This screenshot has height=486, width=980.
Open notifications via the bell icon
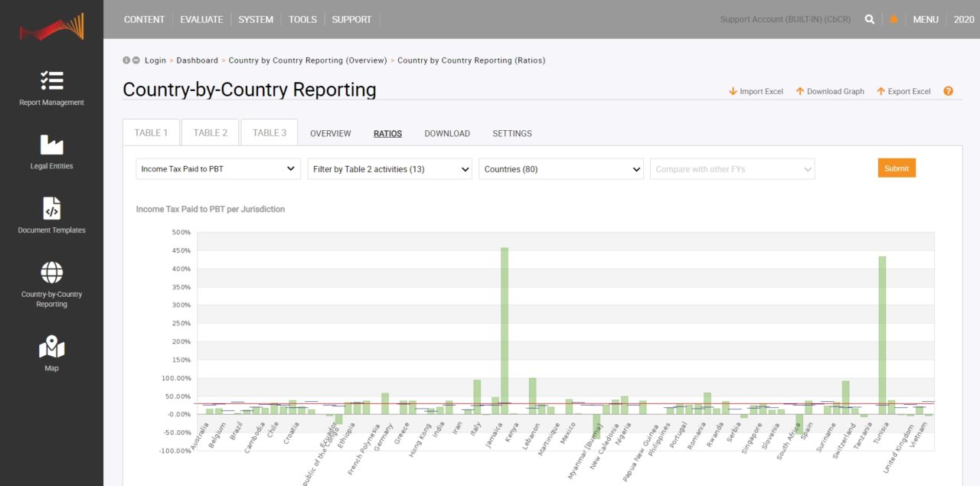893,19
